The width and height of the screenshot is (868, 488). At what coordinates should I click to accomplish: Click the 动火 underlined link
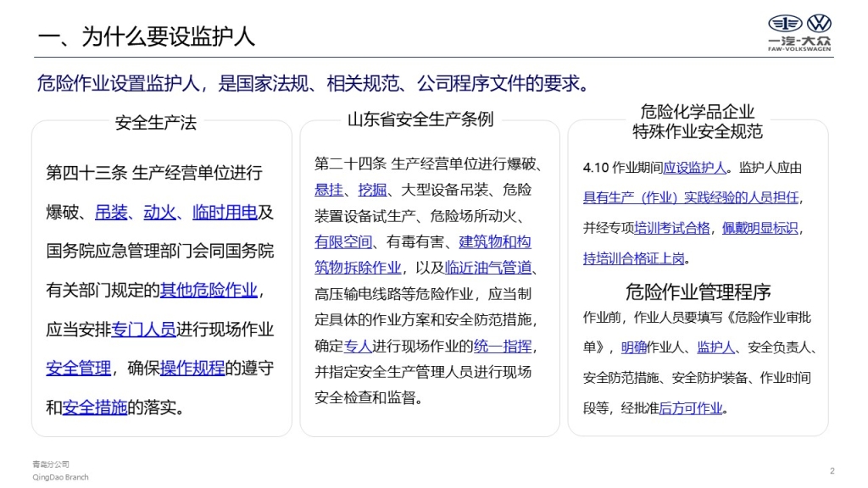pos(159,212)
